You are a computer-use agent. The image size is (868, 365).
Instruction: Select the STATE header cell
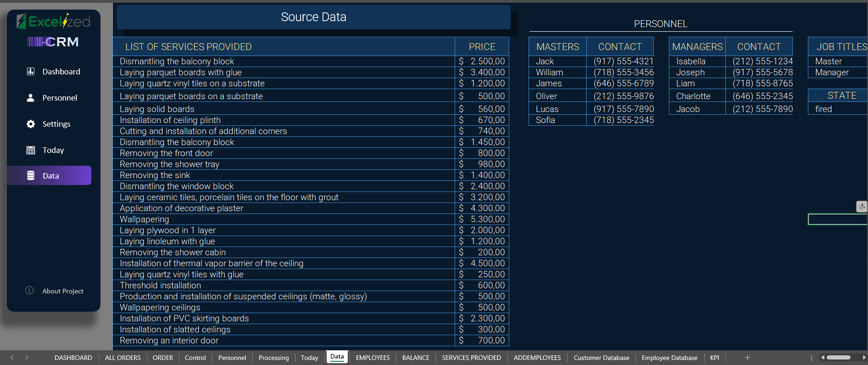[838, 95]
